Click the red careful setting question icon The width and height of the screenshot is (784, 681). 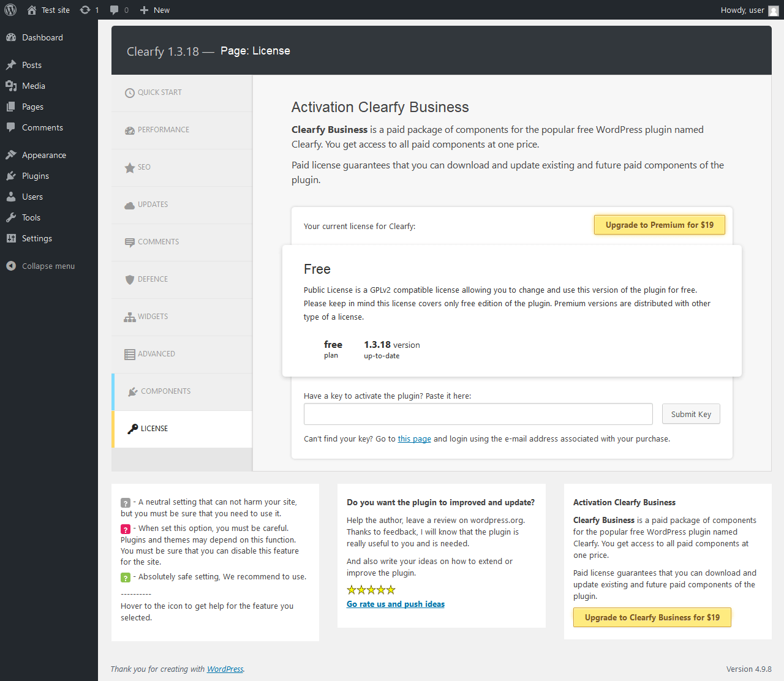[126, 529]
